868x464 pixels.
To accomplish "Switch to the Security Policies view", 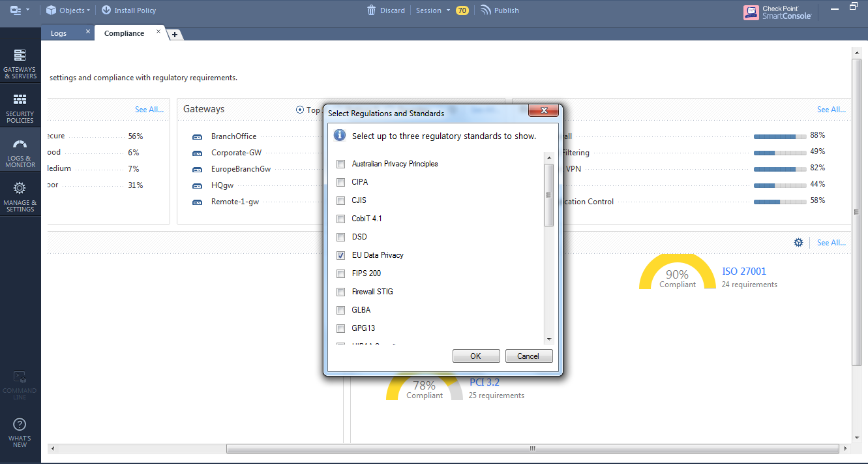I will click(20, 106).
